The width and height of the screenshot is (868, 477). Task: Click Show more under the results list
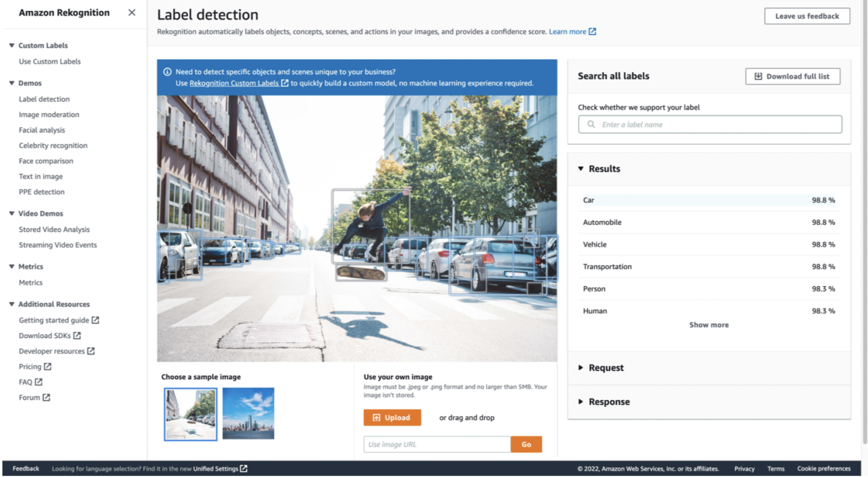[709, 325]
